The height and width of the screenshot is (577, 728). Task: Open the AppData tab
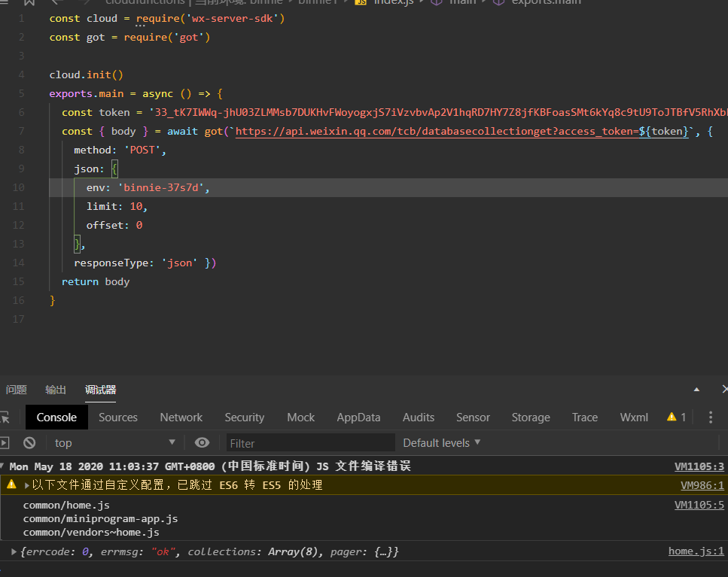(x=358, y=417)
